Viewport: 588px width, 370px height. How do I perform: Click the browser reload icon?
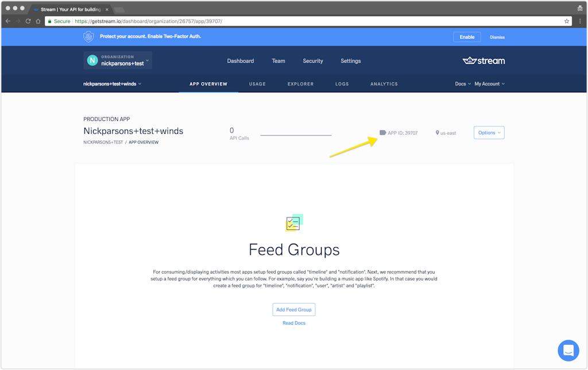[28, 21]
